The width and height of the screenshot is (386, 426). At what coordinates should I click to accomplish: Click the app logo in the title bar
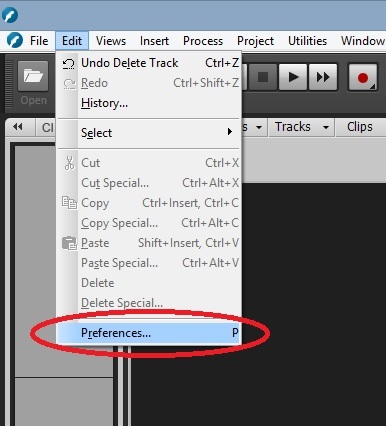click(x=10, y=15)
